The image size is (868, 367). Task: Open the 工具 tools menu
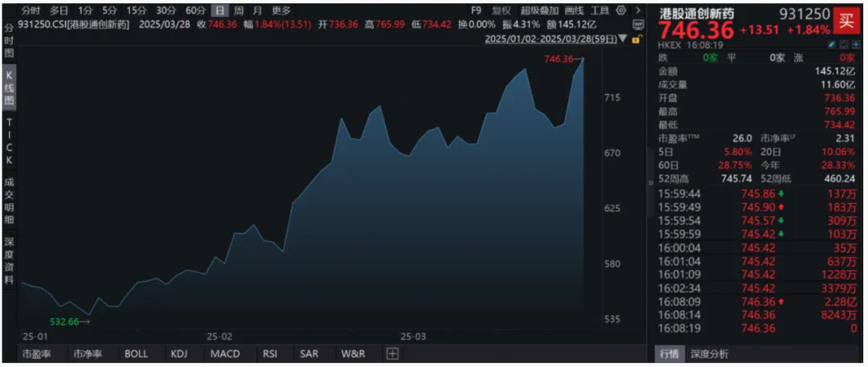point(600,10)
